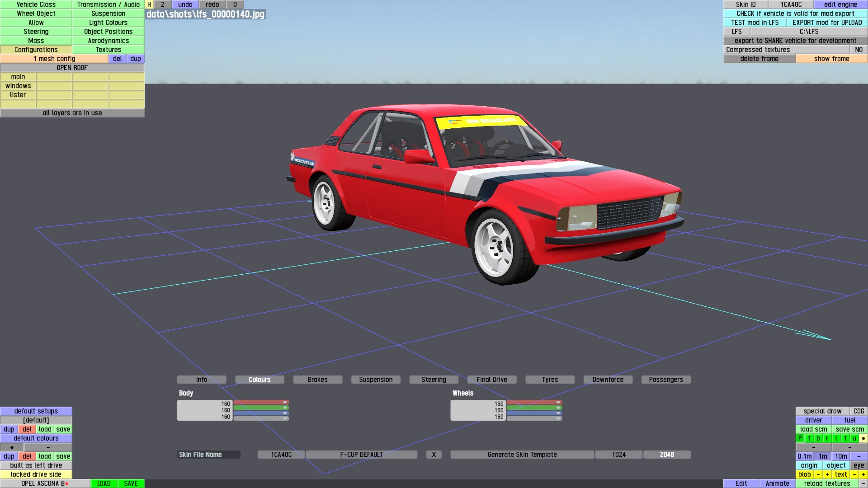Switch to the Brakes tab
This screenshot has height=488, width=868.
click(x=317, y=380)
